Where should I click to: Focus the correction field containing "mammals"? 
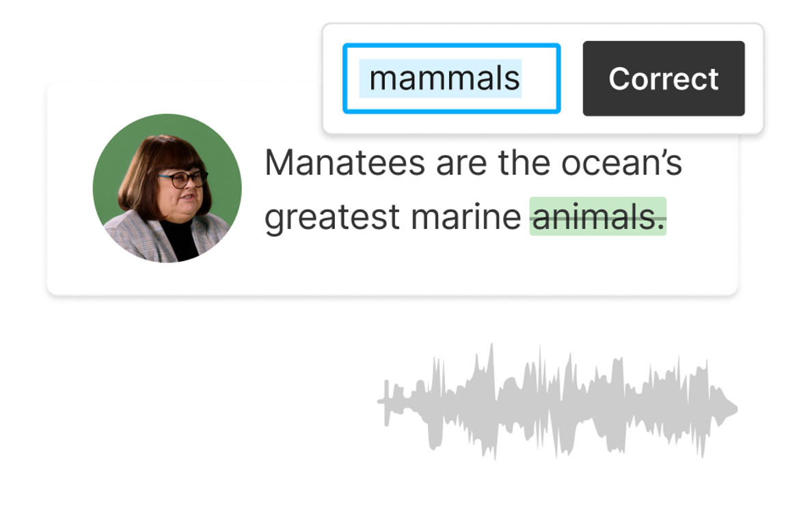tap(452, 78)
